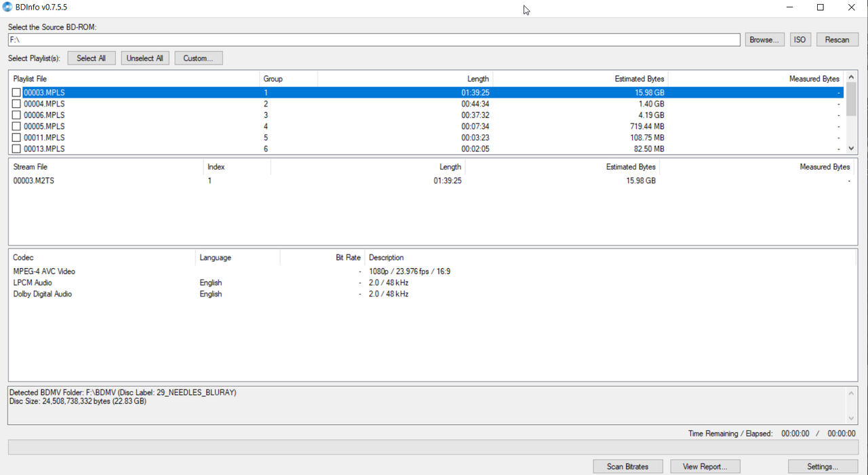Image resolution: width=868 pixels, height=475 pixels.
Task: Sort playlist table by Length header
Action: pos(406,79)
